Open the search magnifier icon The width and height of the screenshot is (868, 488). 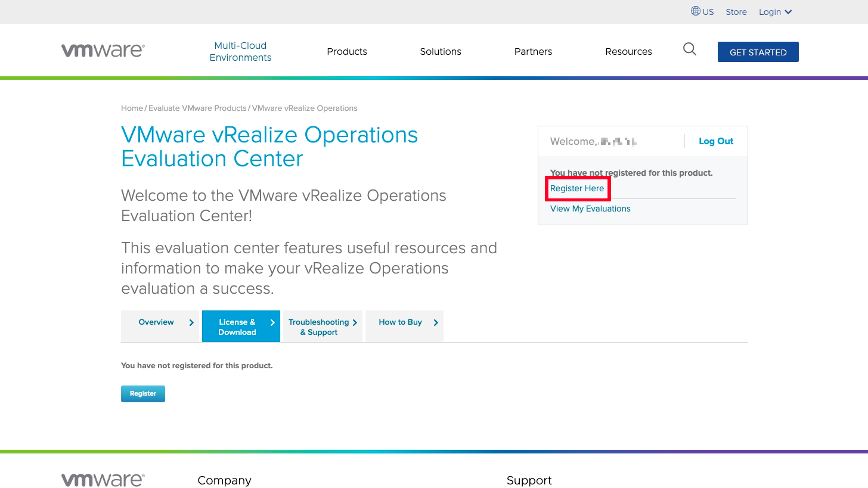click(690, 49)
